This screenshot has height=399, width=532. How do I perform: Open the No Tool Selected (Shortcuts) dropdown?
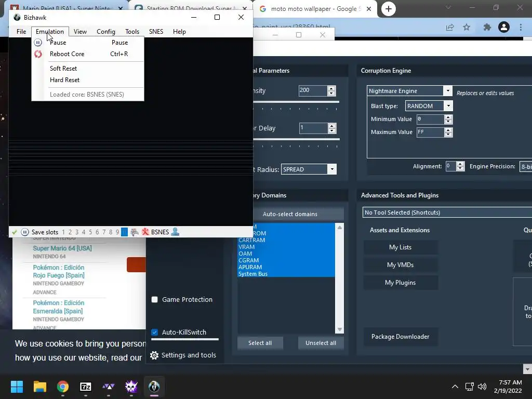coord(447,212)
